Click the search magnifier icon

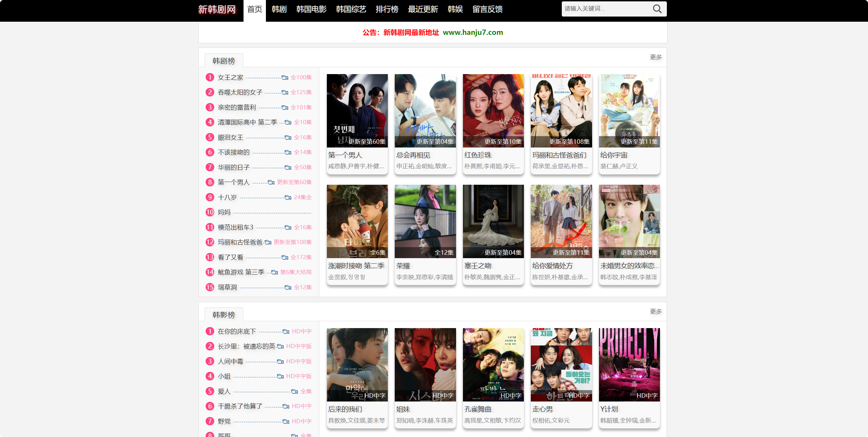click(657, 9)
